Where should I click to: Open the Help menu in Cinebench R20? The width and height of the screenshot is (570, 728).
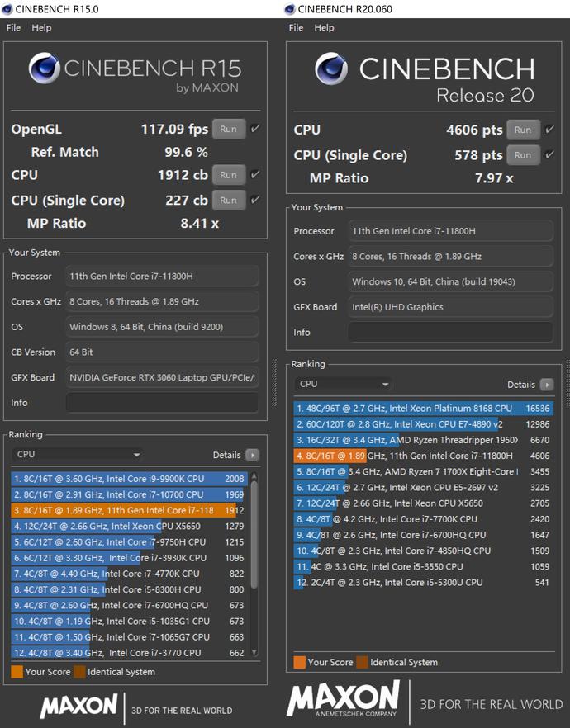324,28
